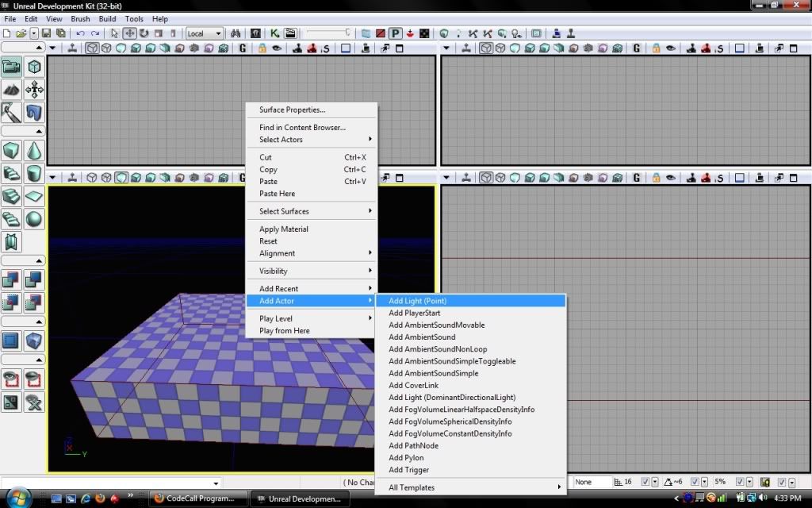
Task: Undo the last action
Action: 80,33
